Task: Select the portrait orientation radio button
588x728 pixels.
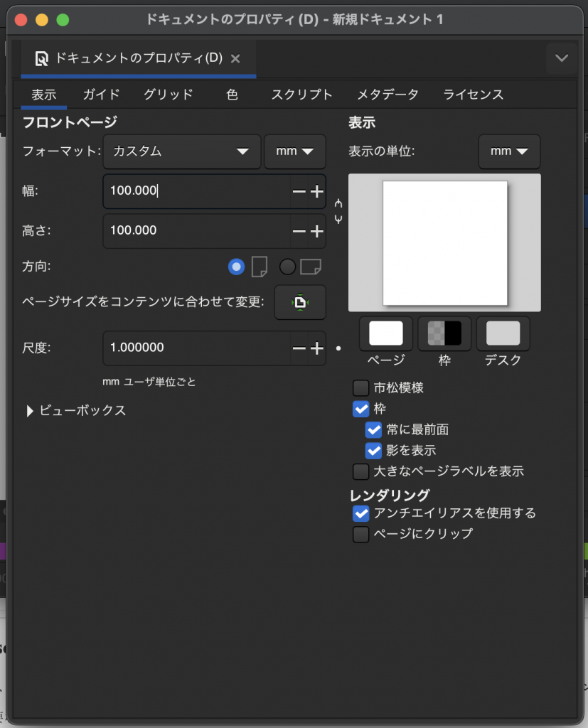Action: (x=236, y=267)
